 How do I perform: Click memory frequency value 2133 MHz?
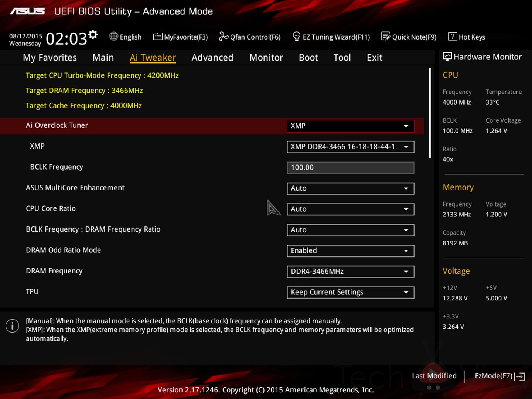tap(457, 215)
